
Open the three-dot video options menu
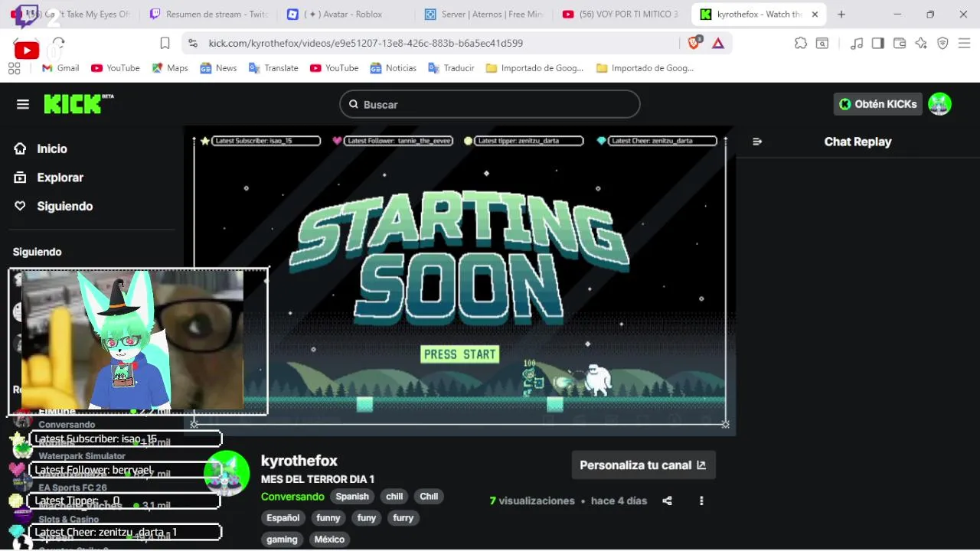(x=701, y=500)
